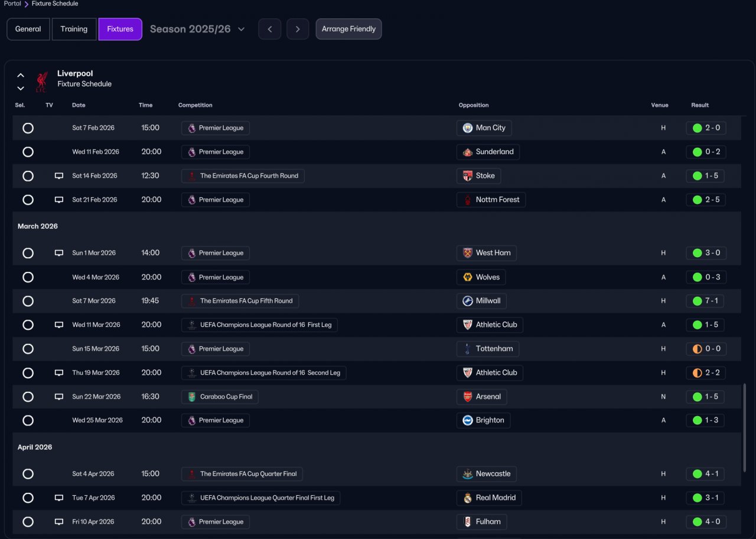The height and width of the screenshot is (539, 756).
Task: Click the FA Cup logo on the Stoke row
Action: click(192, 176)
